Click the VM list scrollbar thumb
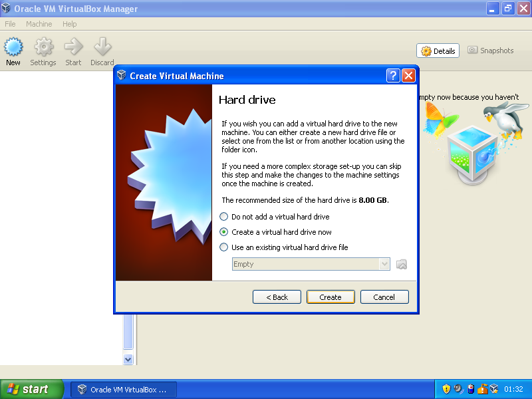The image size is (532, 399). coord(128,331)
